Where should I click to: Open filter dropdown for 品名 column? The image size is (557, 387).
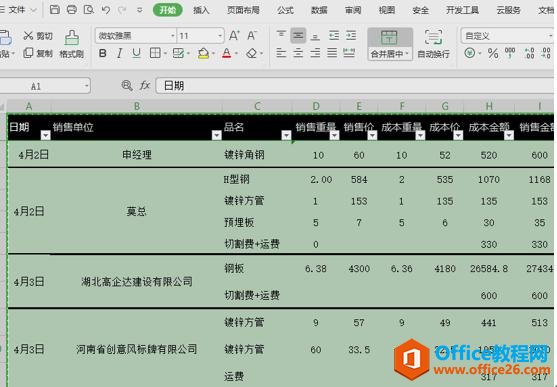click(286, 135)
